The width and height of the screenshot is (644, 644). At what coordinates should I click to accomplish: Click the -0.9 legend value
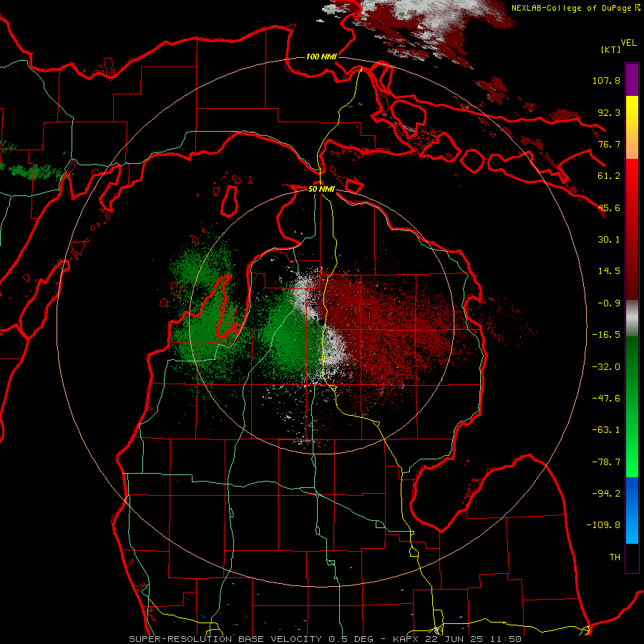[x=609, y=303]
